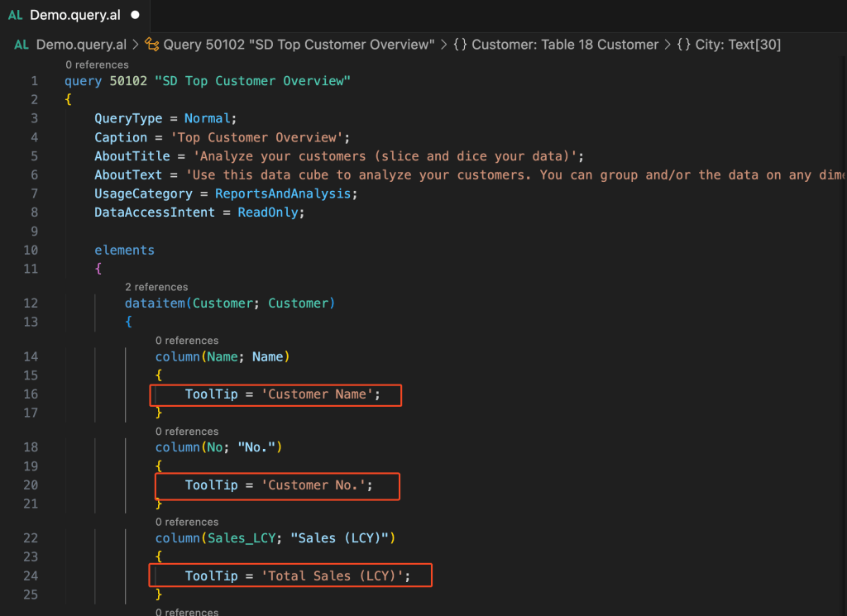Open "0 references" CodeLens above column(Name; Name)

tap(187, 340)
